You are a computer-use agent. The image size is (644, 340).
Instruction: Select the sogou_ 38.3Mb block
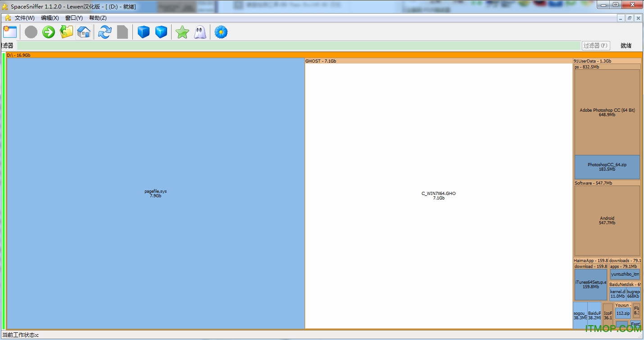[580, 315]
